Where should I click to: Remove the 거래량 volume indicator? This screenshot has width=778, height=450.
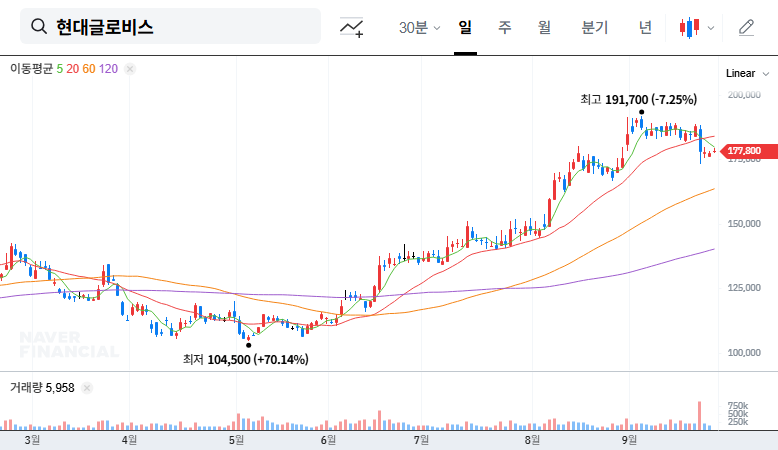87,388
